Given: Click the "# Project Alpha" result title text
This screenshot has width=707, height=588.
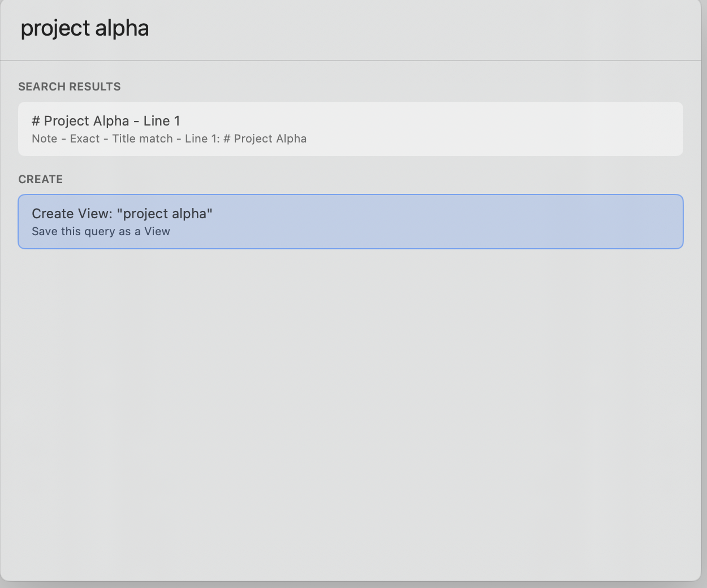Looking at the screenshot, I should coord(80,121).
